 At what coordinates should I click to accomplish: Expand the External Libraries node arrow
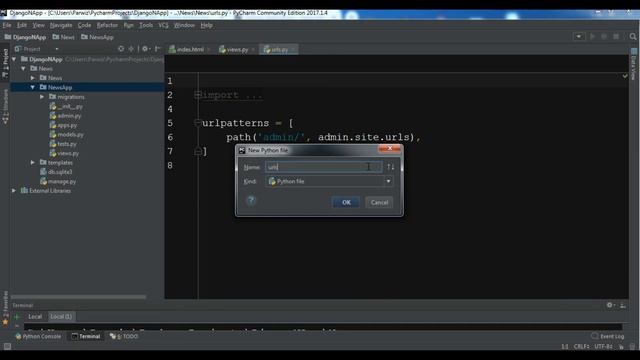pyautogui.click(x=14, y=191)
